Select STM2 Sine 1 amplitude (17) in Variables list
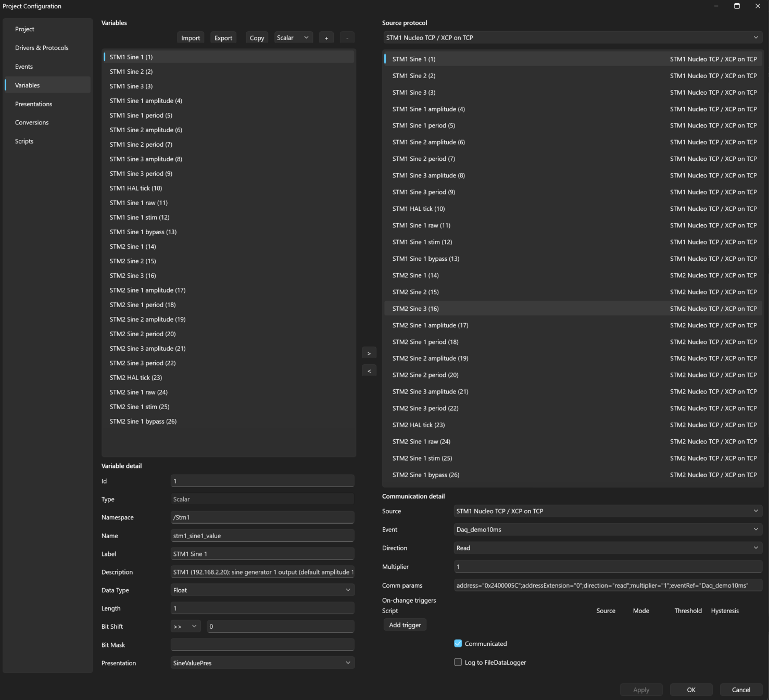Screen dimensions: 769x700 [x=229, y=290]
